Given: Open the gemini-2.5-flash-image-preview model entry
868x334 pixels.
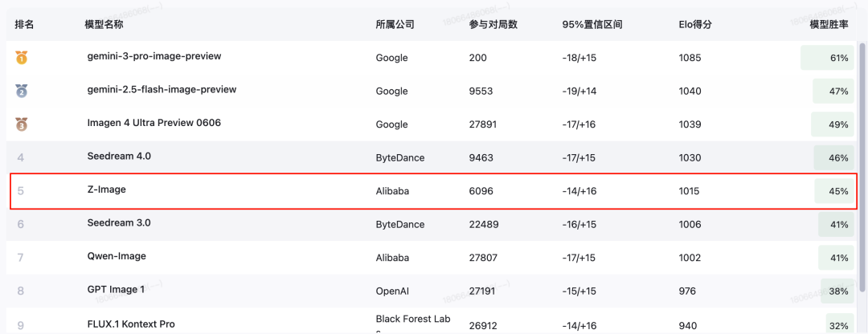Looking at the screenshot, I should point(162,90).
